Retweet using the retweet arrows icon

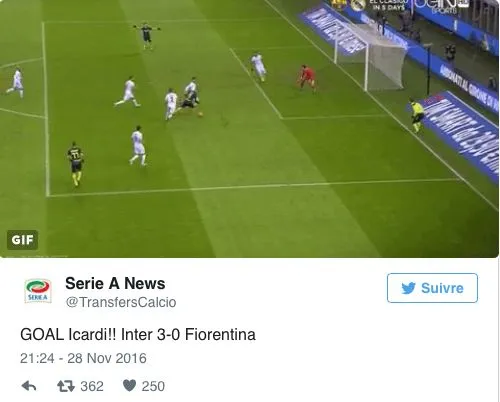point(66,386)
